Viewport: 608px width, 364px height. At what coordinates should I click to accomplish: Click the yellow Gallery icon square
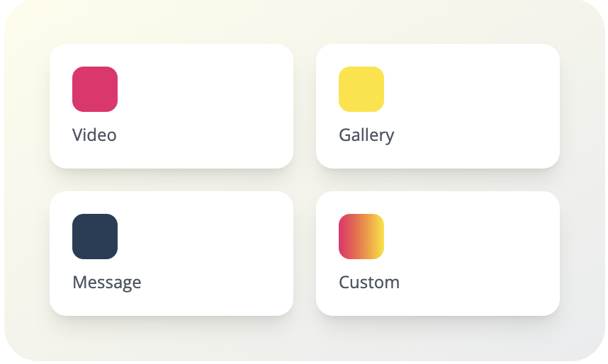361,89
